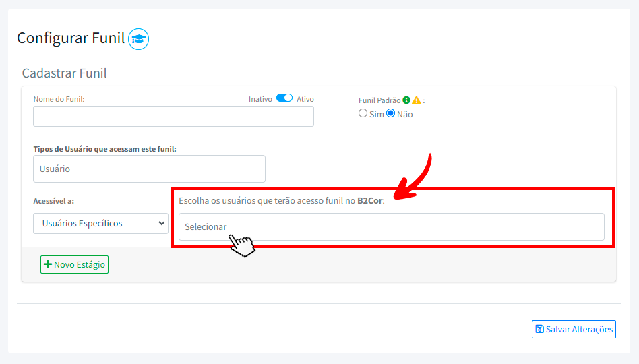Click the Ativo label next to the switch
The width and height of the screenshot is (639, 364).
305,99
